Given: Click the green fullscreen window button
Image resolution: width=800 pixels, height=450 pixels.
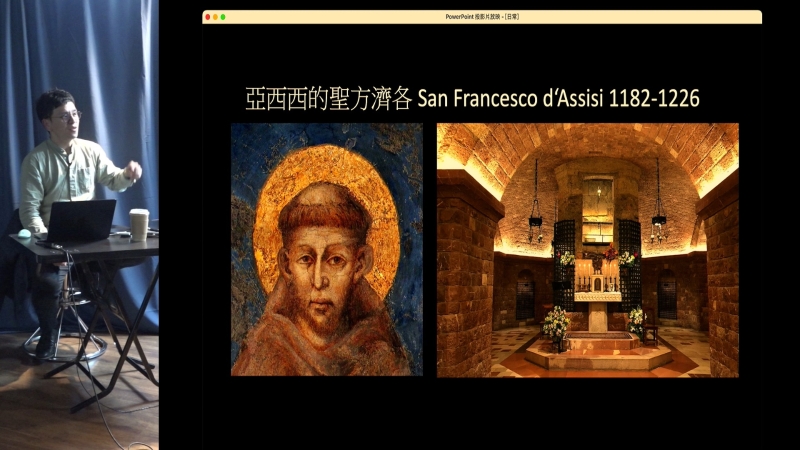Looking at the screenshot, I should click(x=223, y=17).
